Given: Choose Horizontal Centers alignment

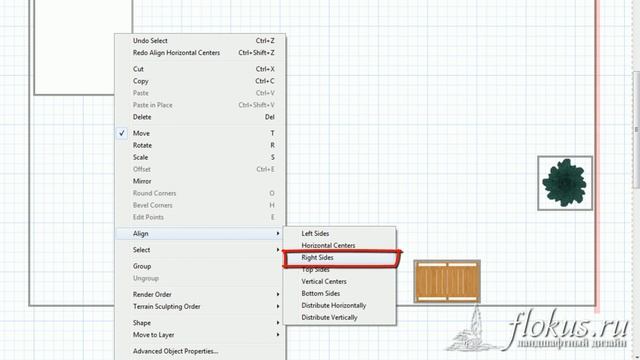Looking at the screenshot, I should [340, 245].
